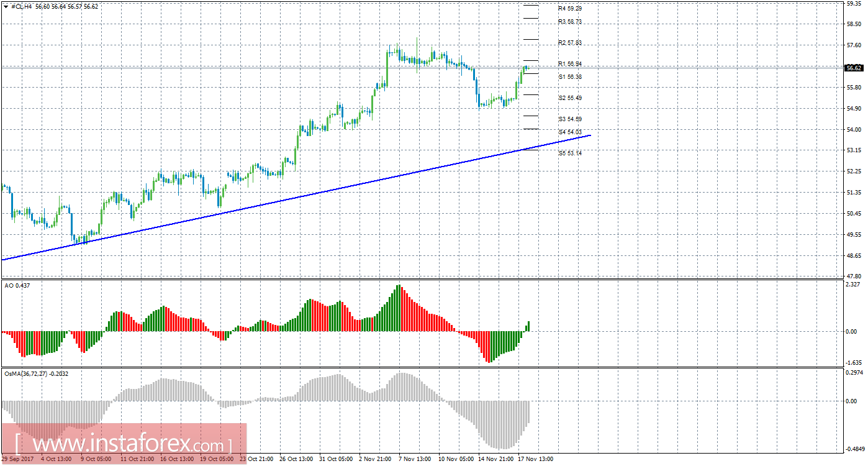
Task: Select the R2 57.83 resistance label
Action: (x=570, y=43)
